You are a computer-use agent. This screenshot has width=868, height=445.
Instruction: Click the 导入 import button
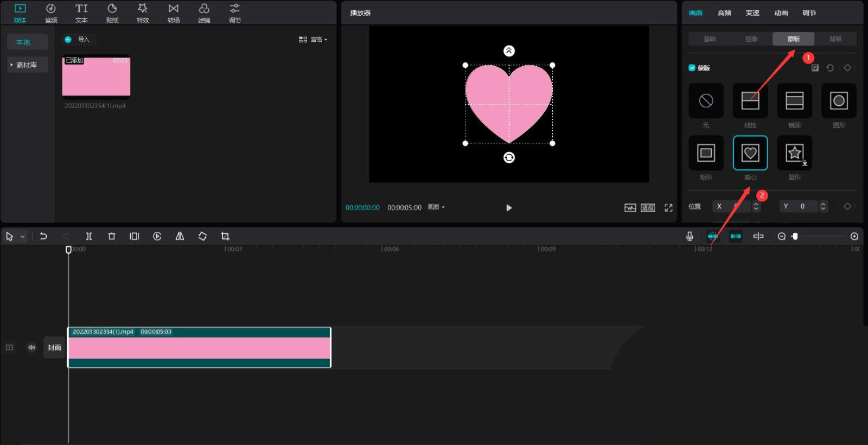pos(79,40)
